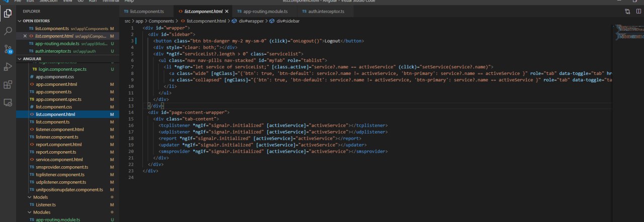The image size is (644, 222).
Task: Select app-routing.module.ts in Open Editors
Action: [68, 44]
